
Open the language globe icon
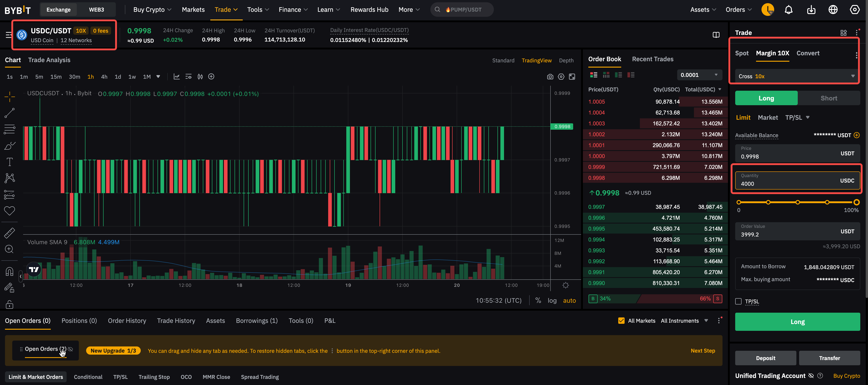coord(833,10)
